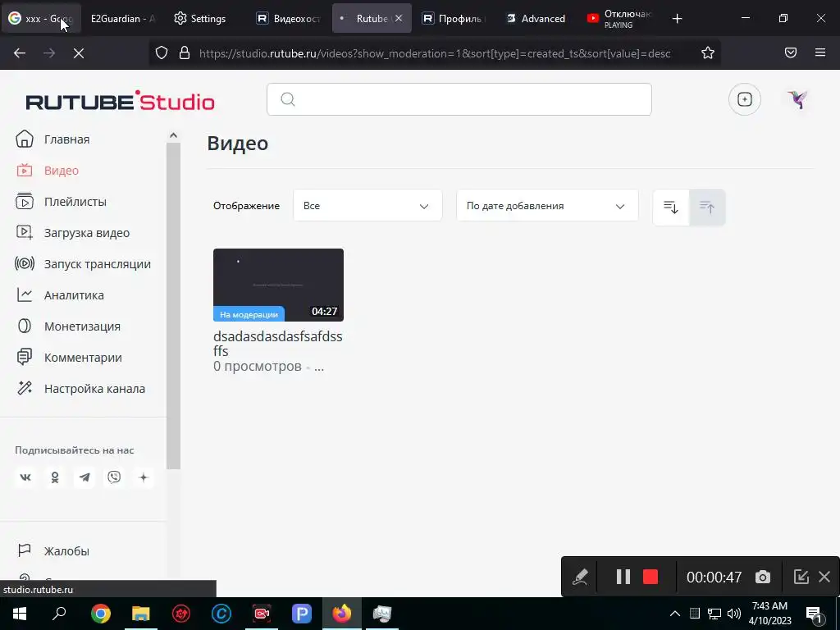Viewport: 840px width, 630px height.
Task: Open the Zen star social link
Action: click(143, 477)
